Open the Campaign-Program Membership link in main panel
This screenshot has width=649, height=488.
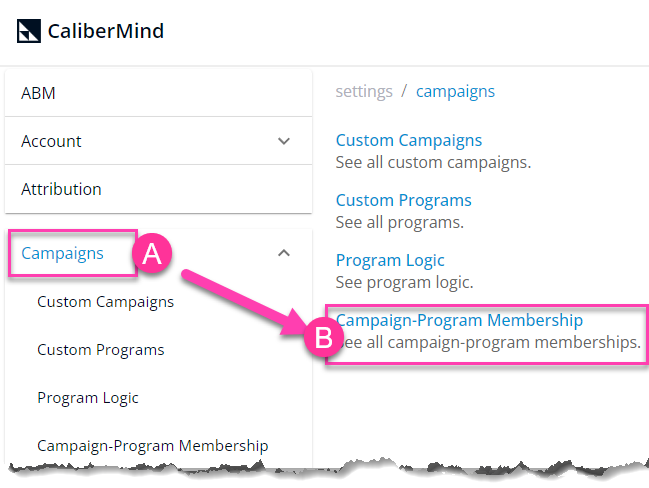[459, 320]
